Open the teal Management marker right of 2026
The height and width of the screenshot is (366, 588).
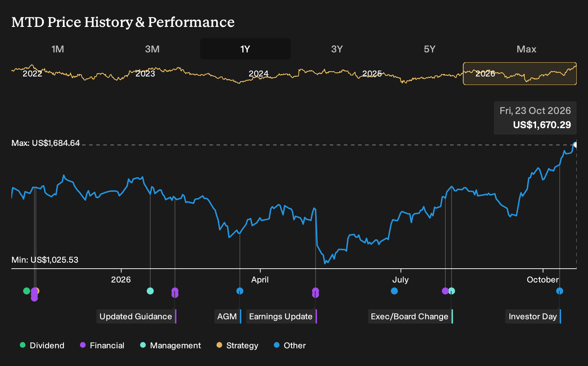[x=150, y=291]
